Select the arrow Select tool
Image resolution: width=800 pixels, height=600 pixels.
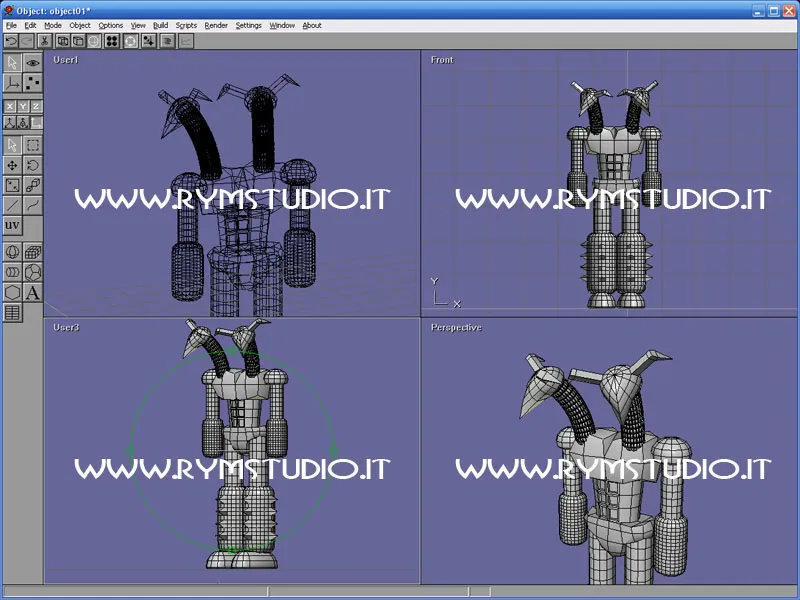pyautogui.click(x=12, y=145)
